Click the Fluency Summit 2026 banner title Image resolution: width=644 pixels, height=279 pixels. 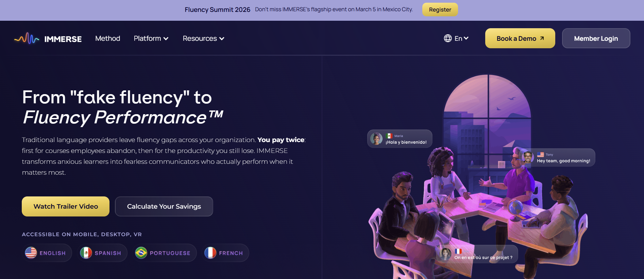tap(217, 10)
